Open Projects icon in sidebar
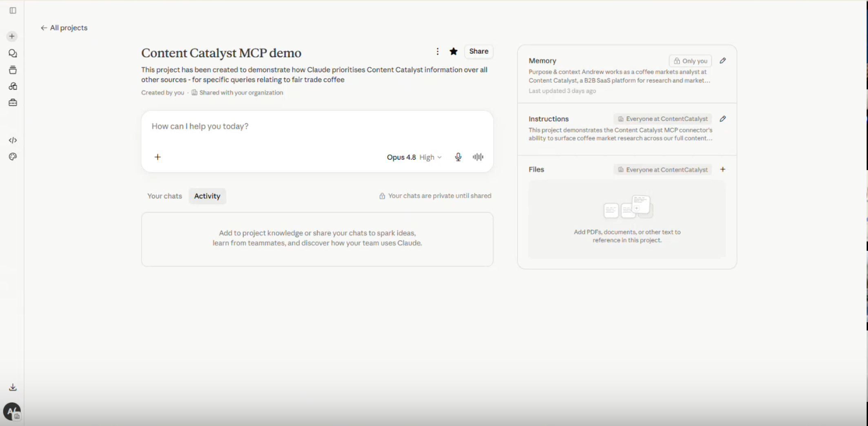 (x=13, y=70)
